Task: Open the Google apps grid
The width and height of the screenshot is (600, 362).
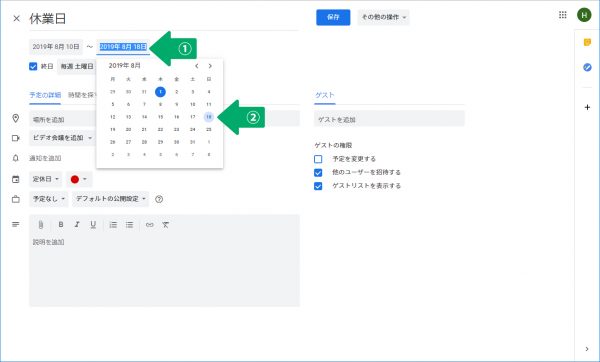Action: [562, 15]
